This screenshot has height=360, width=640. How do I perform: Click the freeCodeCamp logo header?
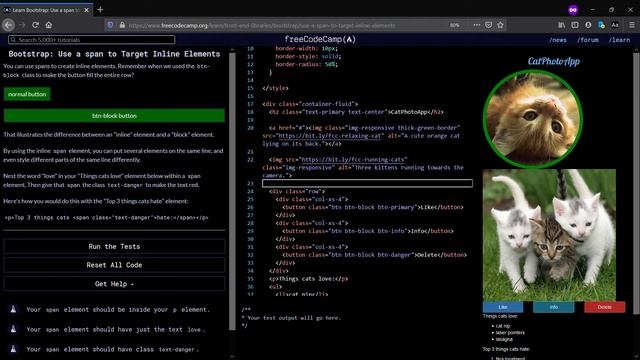pyautogui.click(x=320, y=39)
